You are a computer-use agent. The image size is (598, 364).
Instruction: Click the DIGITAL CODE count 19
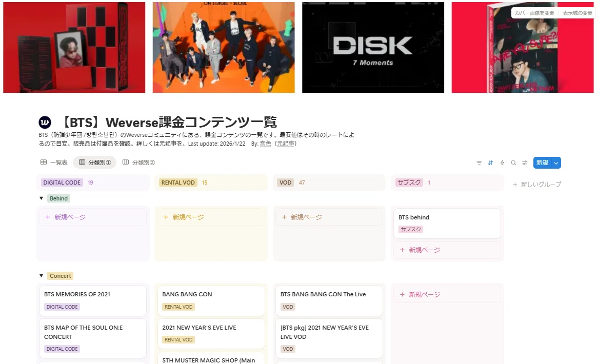(90, 183)
